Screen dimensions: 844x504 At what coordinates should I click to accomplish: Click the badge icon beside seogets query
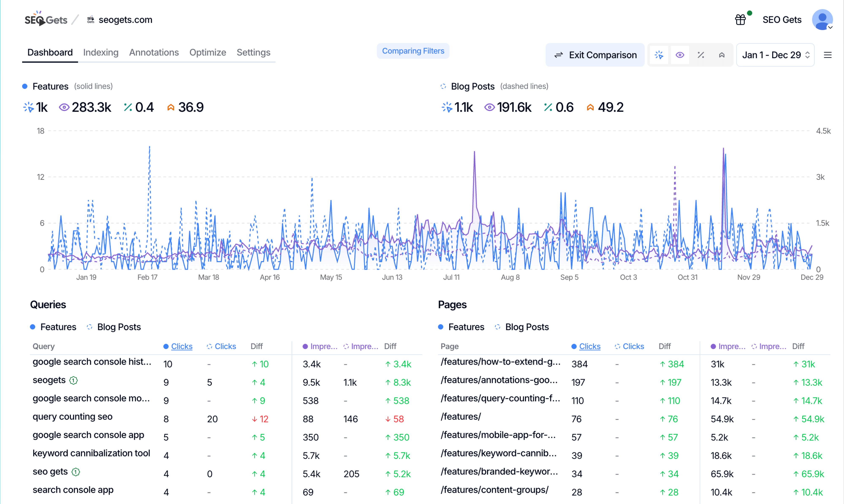coord(73,380)
